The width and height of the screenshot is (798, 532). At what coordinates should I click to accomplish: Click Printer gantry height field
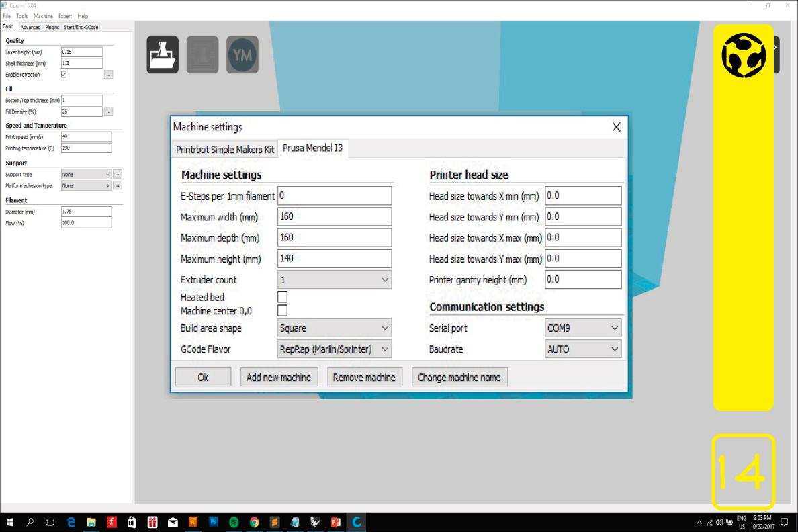click(x=583, y=279)
